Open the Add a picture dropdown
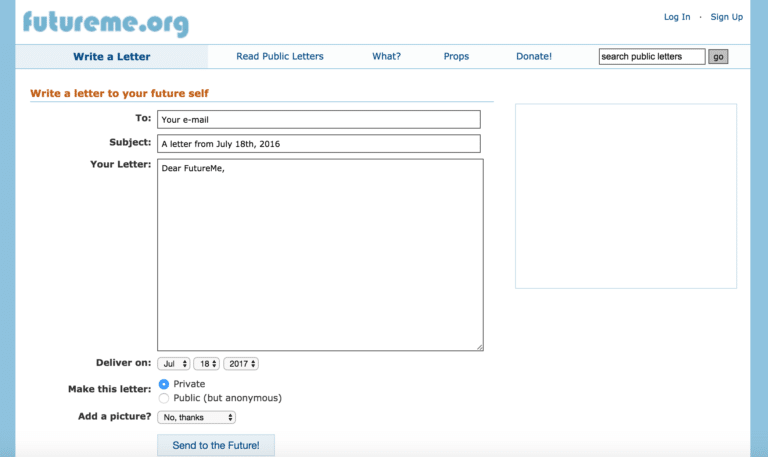 tap(196, 417)
